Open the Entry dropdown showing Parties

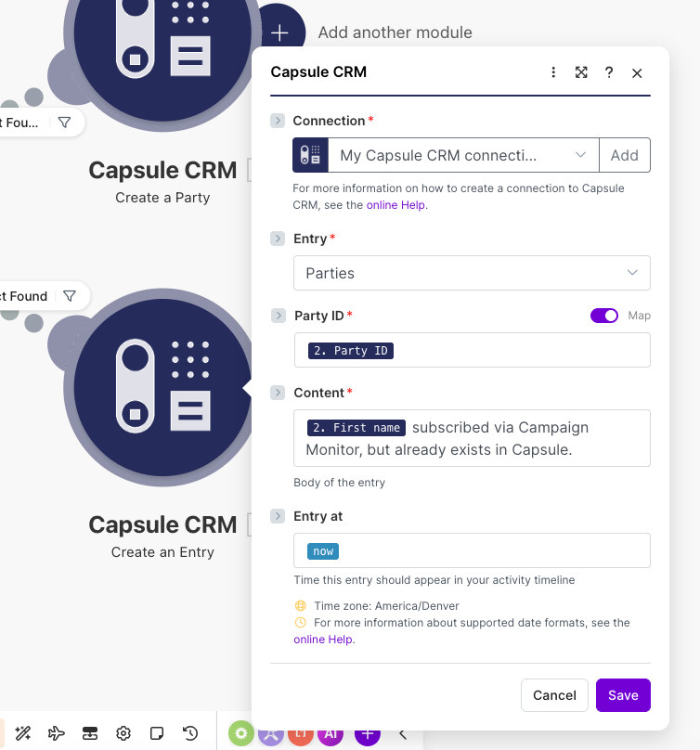472,273
